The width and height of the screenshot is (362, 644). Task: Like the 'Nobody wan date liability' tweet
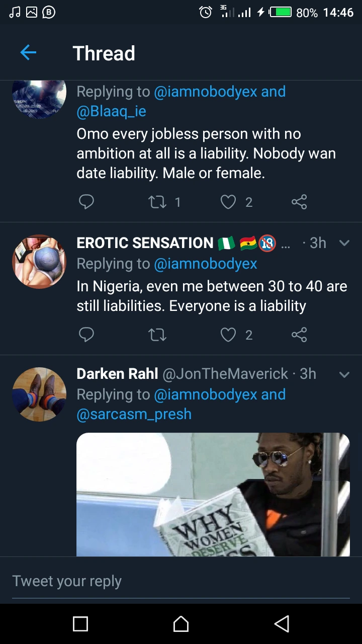coord(228,202)
